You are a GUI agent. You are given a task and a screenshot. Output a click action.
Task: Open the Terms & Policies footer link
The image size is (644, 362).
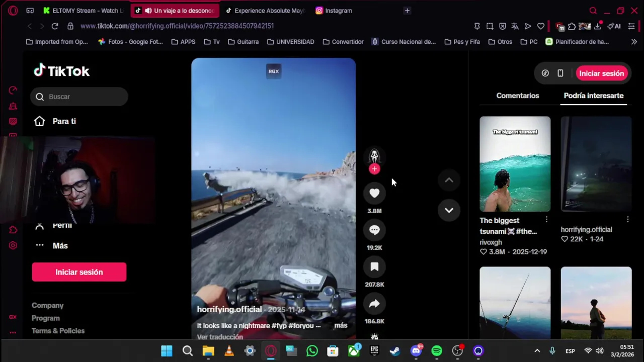(58, 331)
